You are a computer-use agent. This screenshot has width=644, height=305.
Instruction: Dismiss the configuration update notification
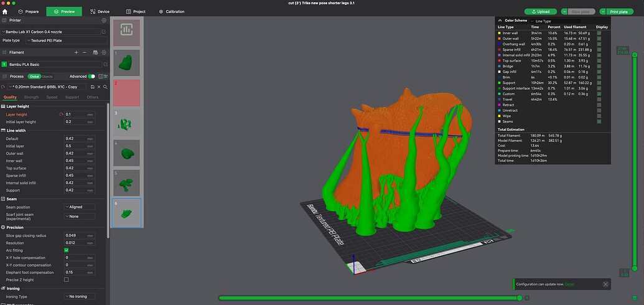[605, 284]
